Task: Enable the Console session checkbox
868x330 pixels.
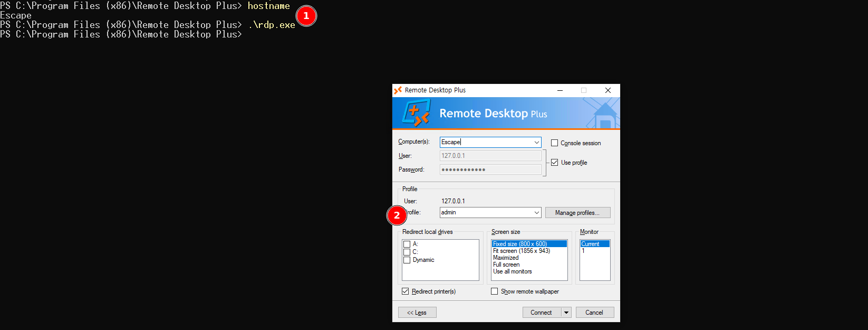Action: point(554,143)
